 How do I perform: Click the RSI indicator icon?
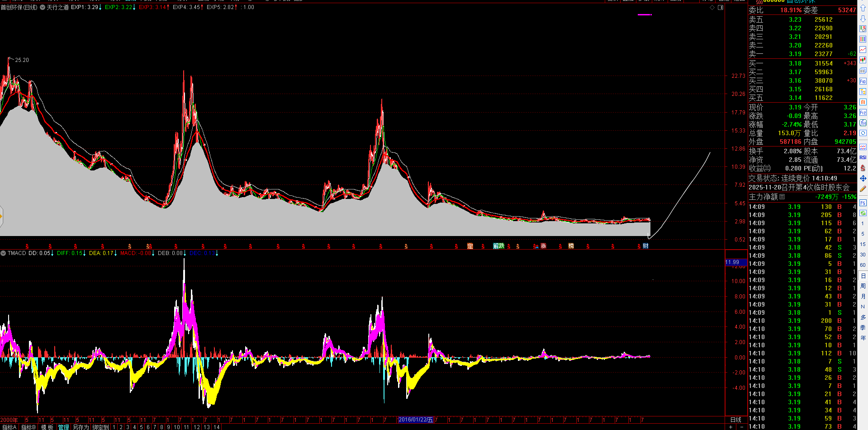click(x=863, y=157)
